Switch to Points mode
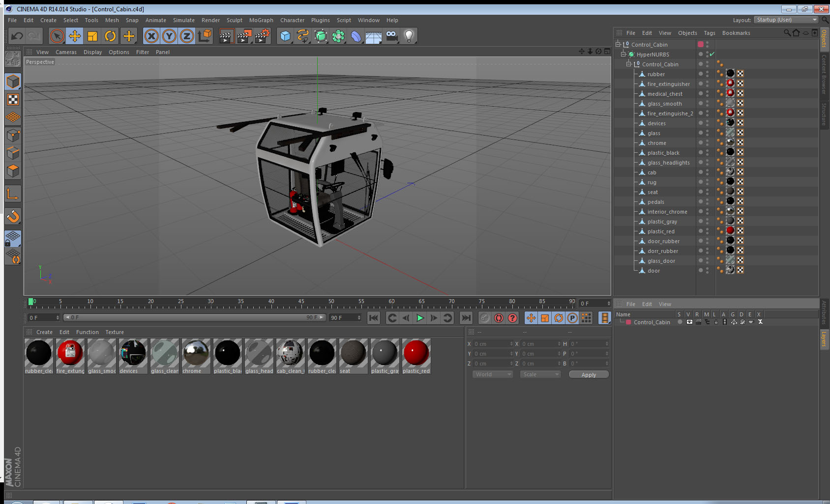Screen dimensions: 830x504 13,135
